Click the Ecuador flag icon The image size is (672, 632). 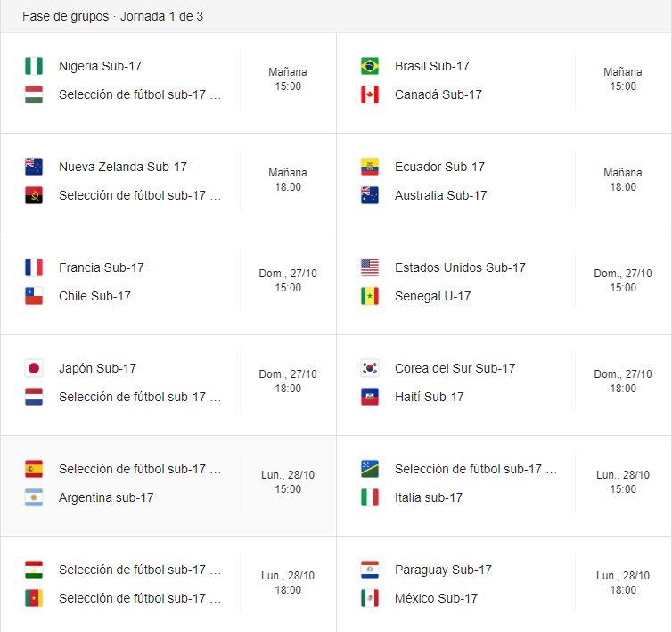[370, 167]
